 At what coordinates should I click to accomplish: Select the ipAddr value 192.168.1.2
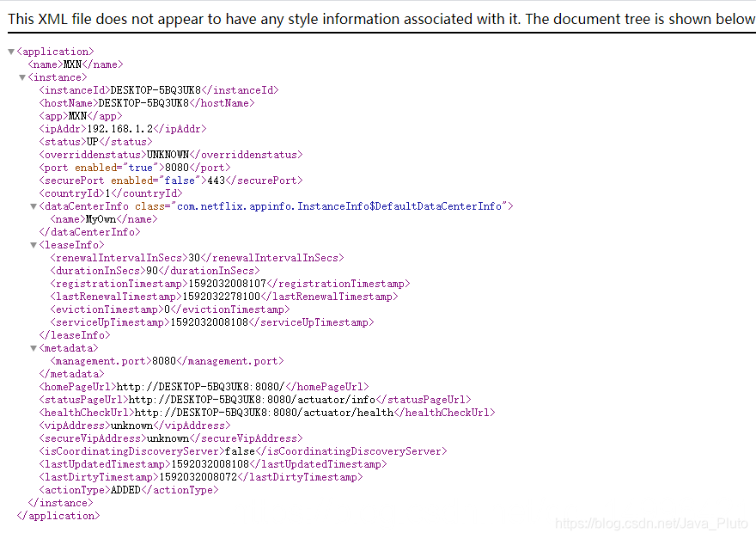point(120,129)
